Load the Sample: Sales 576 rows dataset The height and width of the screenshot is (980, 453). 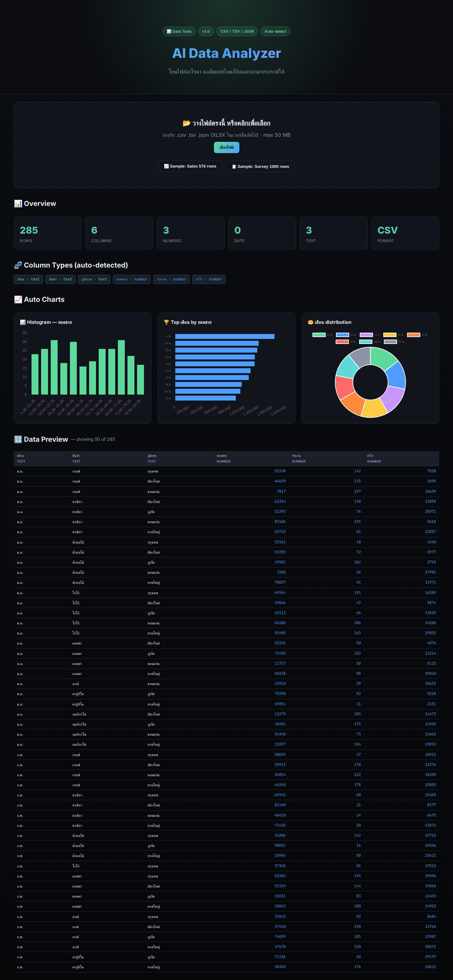(190, 166)
